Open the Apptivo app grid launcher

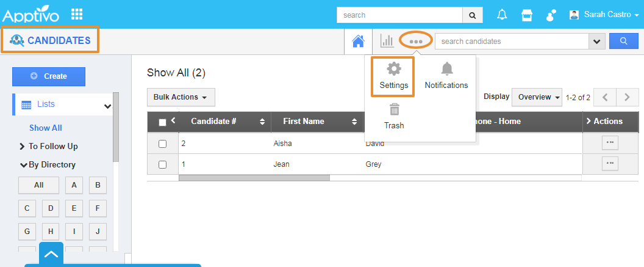coord(77,14)
